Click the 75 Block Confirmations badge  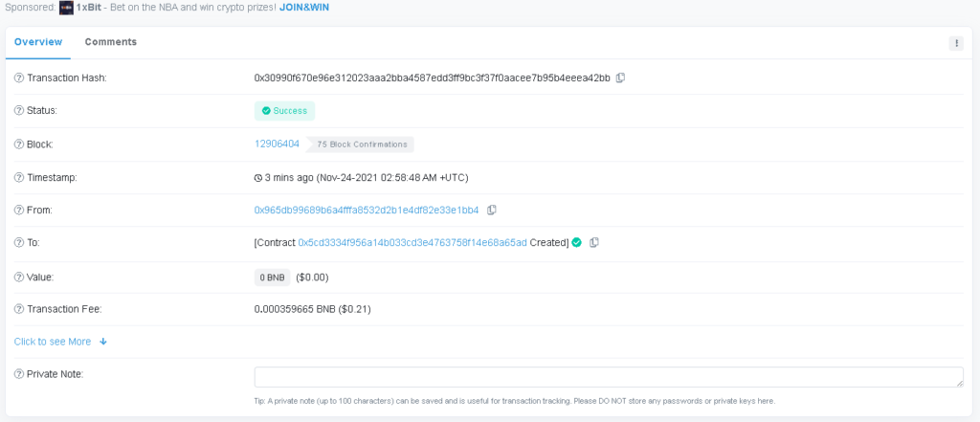coord(361,144)
